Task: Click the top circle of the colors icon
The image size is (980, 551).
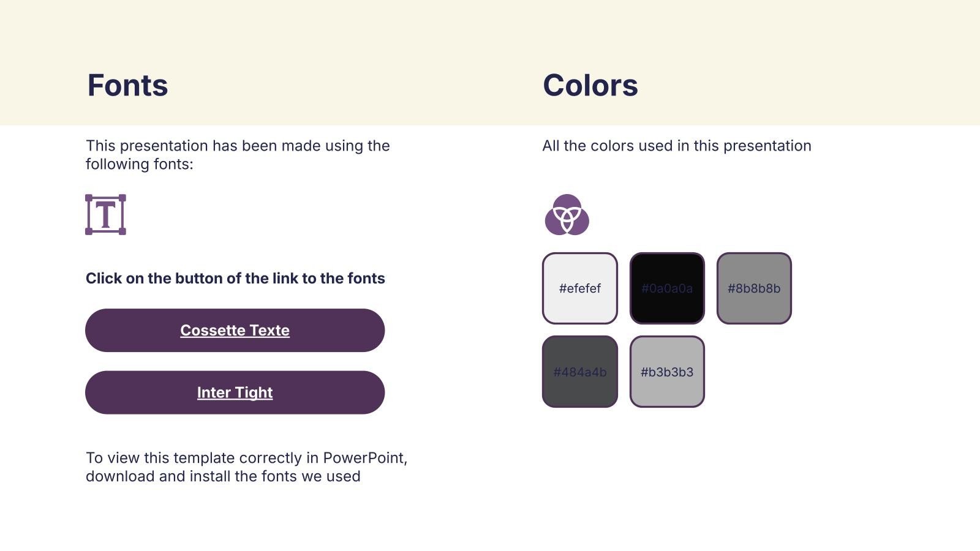Action: [x=567, y=204]
